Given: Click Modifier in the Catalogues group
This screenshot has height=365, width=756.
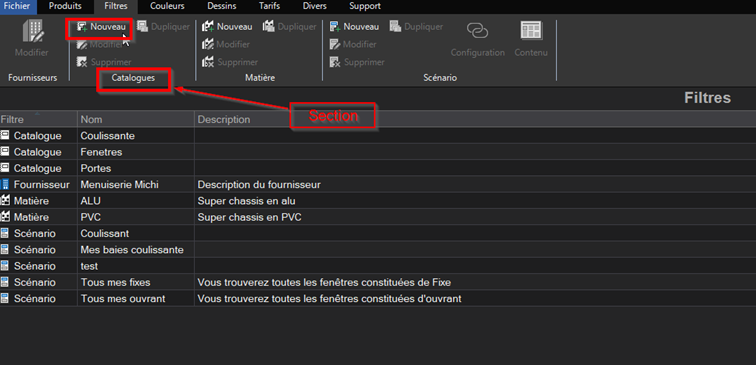Looking at the screenshot, I should coord(99,45).
